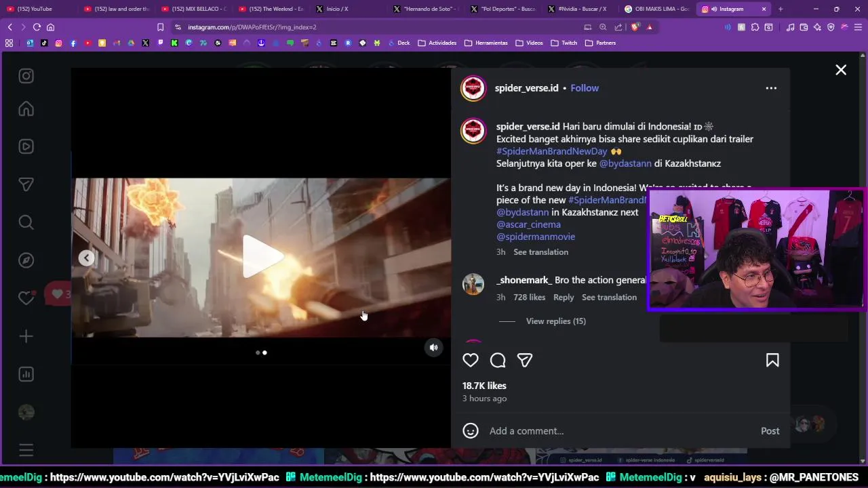Viewport: 868px width, 488px height.
Task: Click the comment bubble icon under post
Action: pyautogui.click(x=498, y=360)
